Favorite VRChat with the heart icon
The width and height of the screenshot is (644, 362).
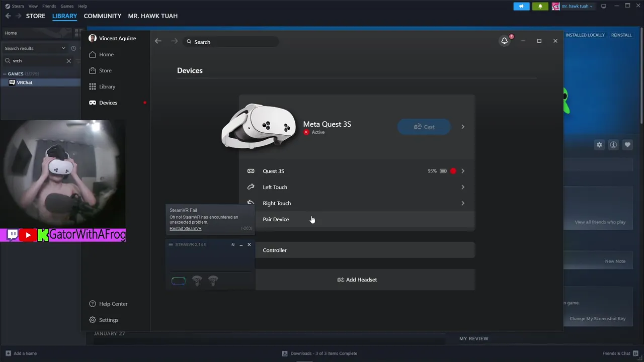coord(627,145)
